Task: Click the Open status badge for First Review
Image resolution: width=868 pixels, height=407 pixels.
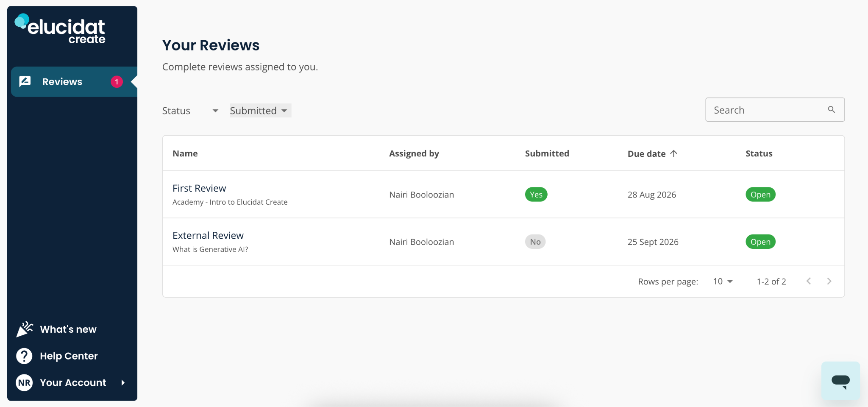Action: point(760,195)
